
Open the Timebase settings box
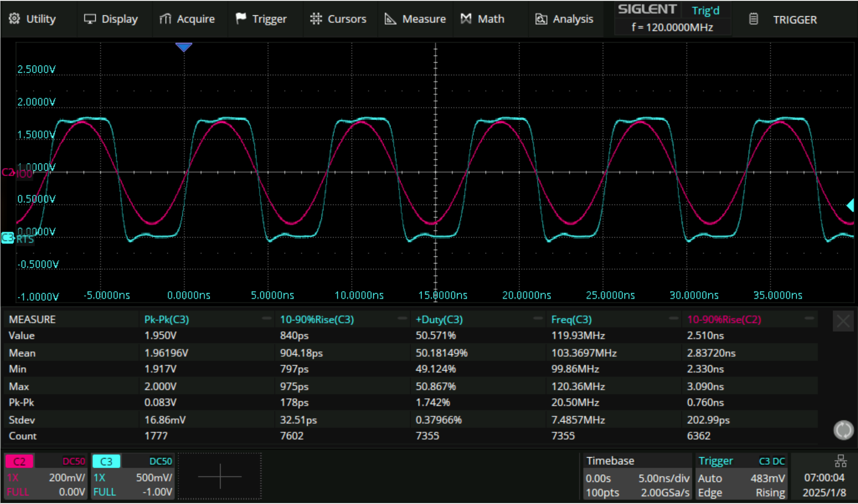coord(637,476)
